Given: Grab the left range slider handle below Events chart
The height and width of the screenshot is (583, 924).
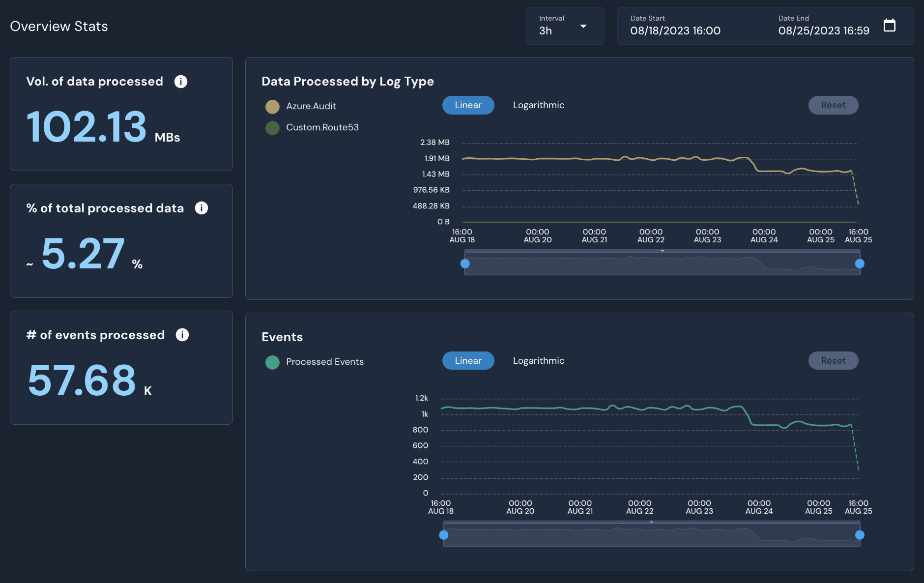Looking at the screenshot, I should [x=444, y=534].
